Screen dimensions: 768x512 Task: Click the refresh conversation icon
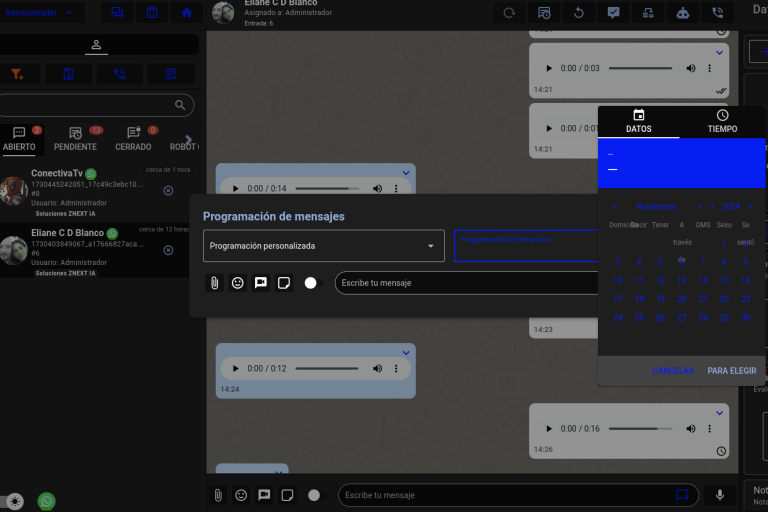[x=509, y=13]
